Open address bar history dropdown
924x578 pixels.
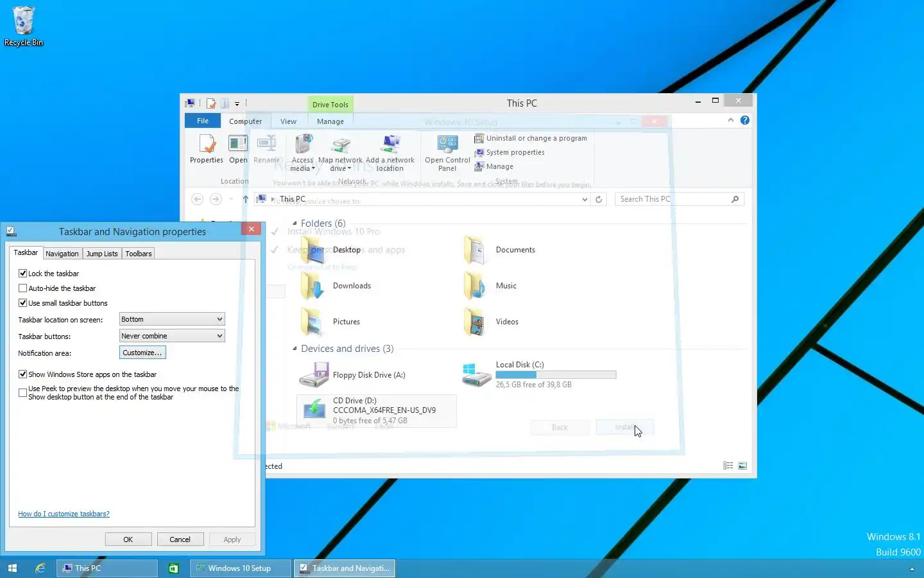coord(585,199)
